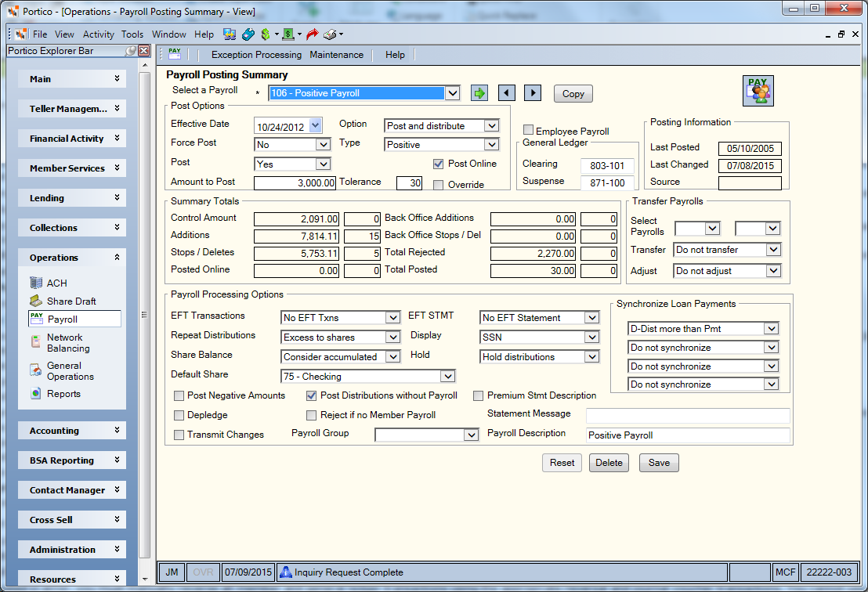Image resolution: width=868 pixels, height=592 pixels.
Task: Open the Select a Payroll dropdown
Action: tap(453, 93)
